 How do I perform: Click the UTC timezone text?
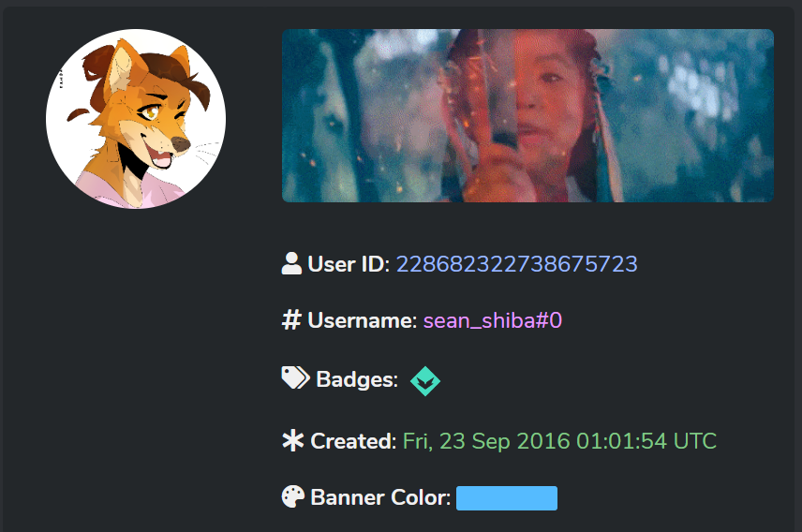695,441
